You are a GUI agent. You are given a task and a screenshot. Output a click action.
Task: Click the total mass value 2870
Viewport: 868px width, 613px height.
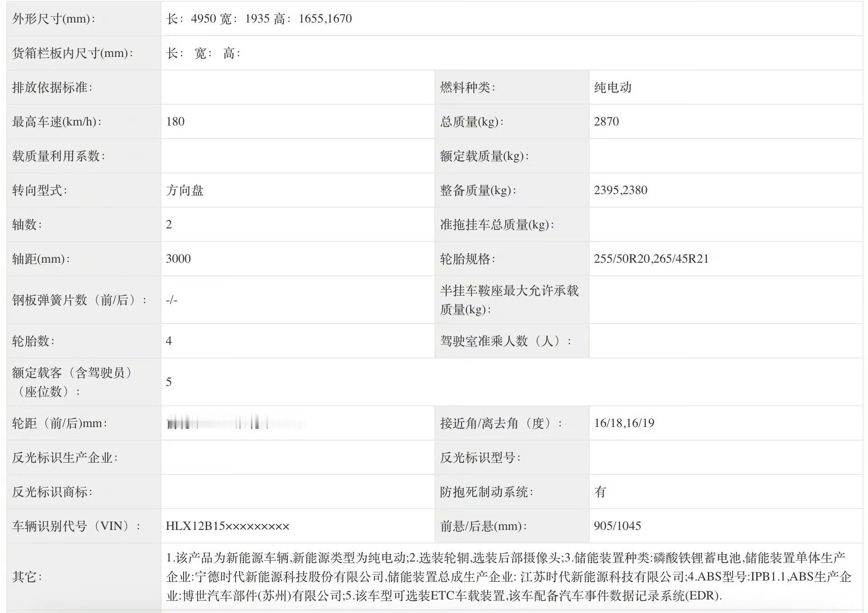[606, 122]
